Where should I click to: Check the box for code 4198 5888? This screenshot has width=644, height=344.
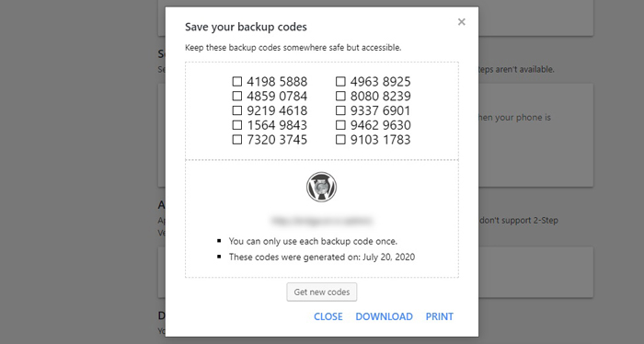(x=237, y=81)
